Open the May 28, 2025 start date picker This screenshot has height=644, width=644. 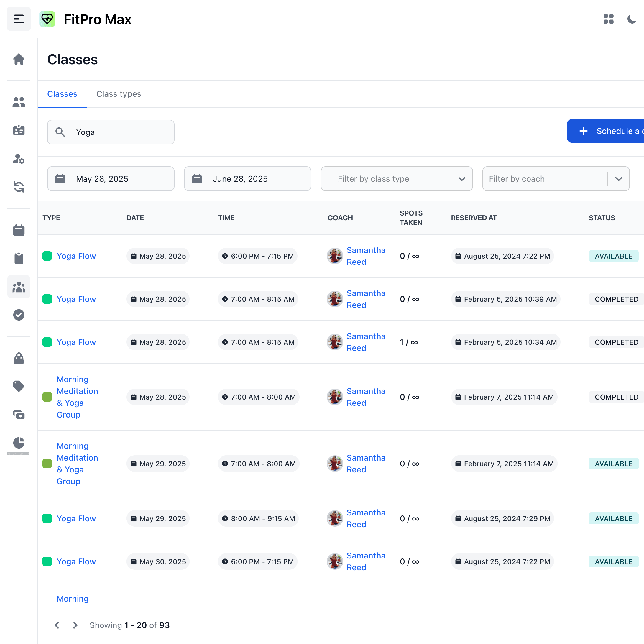[x=111, y=179]
